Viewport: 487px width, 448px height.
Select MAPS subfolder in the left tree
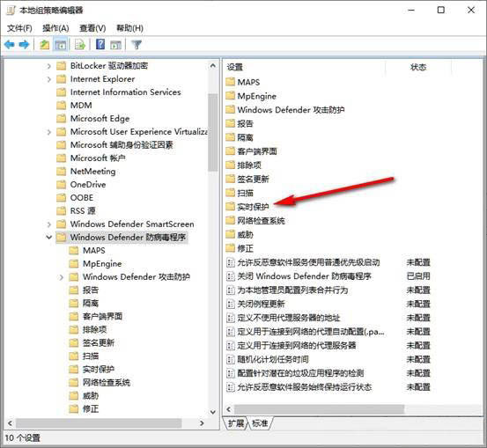tap(94, 251)
